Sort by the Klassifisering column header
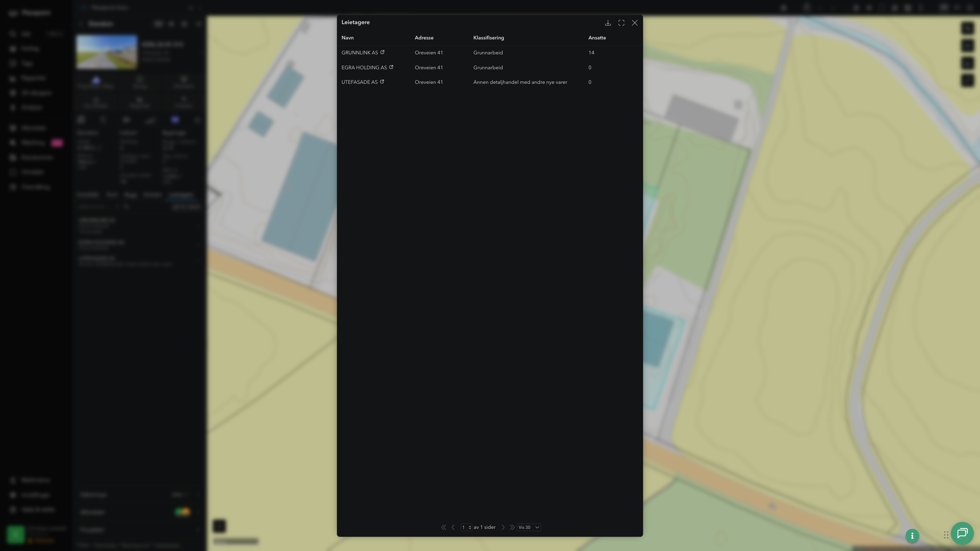This screenshot has height=551, width=980. coord(488,38)
